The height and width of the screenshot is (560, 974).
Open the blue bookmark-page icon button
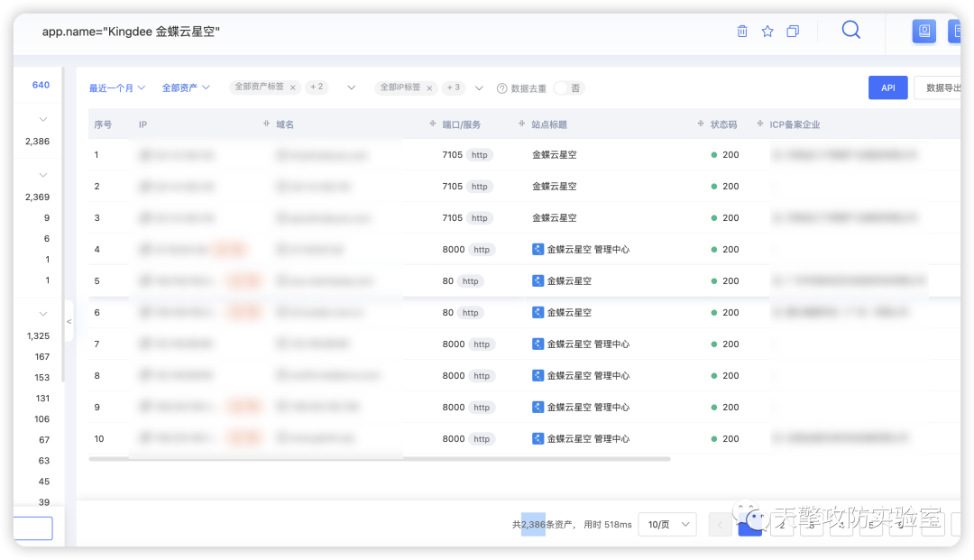click(923, 31)
